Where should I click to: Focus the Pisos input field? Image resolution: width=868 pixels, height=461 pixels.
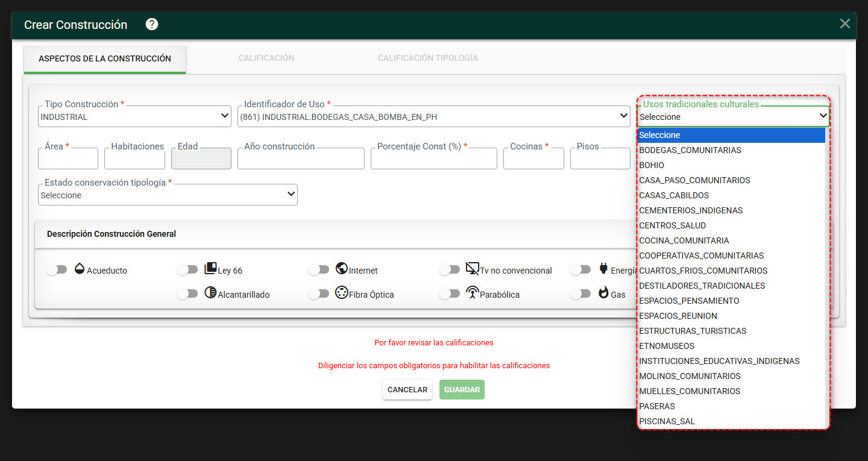click(600, 158)
